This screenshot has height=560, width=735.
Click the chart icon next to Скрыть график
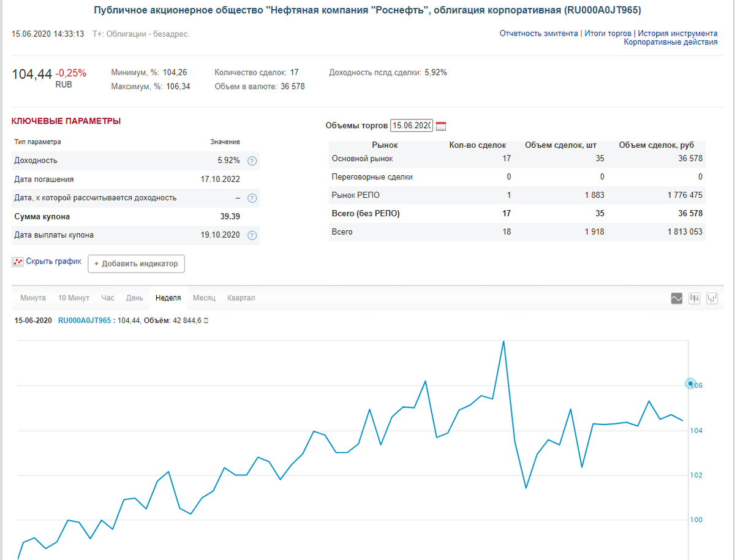[17, 262]
